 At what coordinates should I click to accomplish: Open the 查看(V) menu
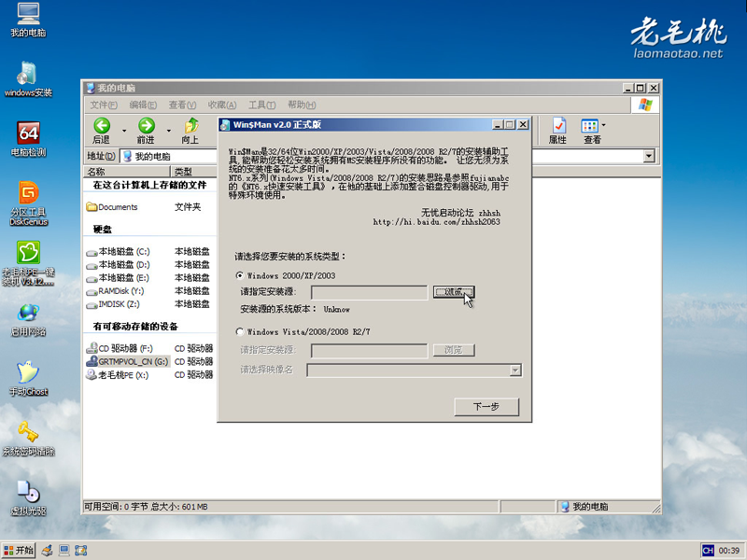click(x=182, y=105)
